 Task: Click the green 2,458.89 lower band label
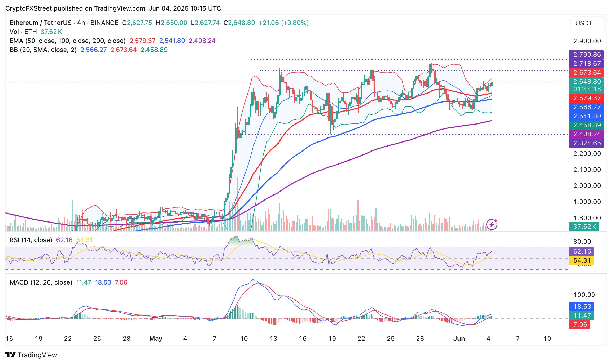[x=587, y=125]
